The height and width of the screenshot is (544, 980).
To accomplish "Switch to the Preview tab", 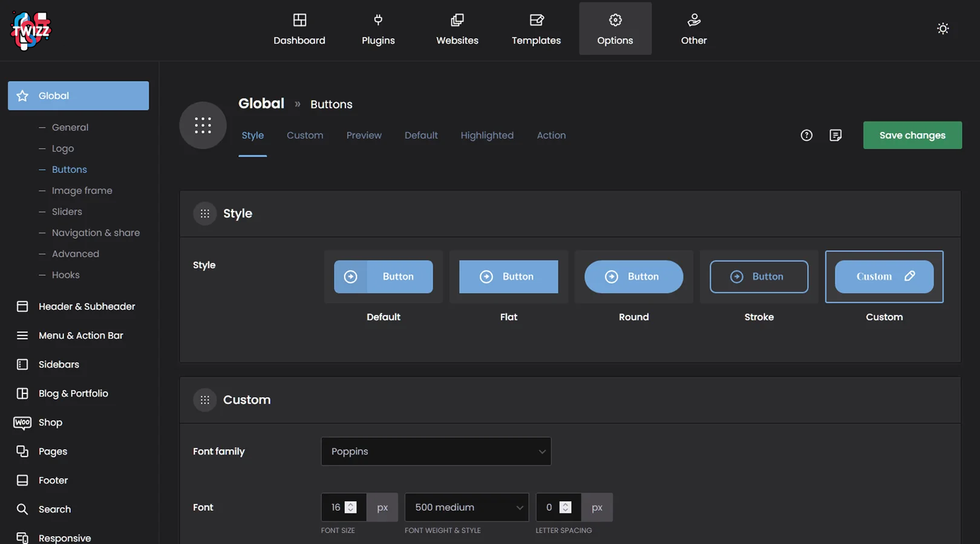I will point(364,135).
